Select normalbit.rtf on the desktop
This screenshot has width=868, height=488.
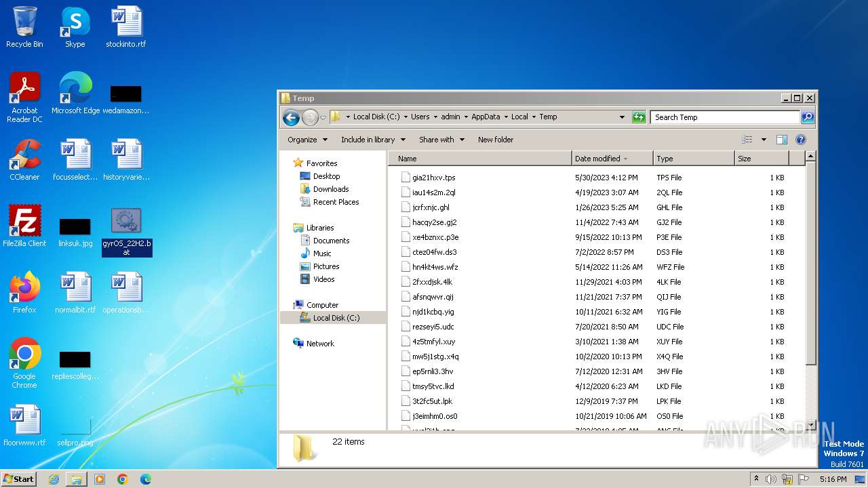(75, 292)
